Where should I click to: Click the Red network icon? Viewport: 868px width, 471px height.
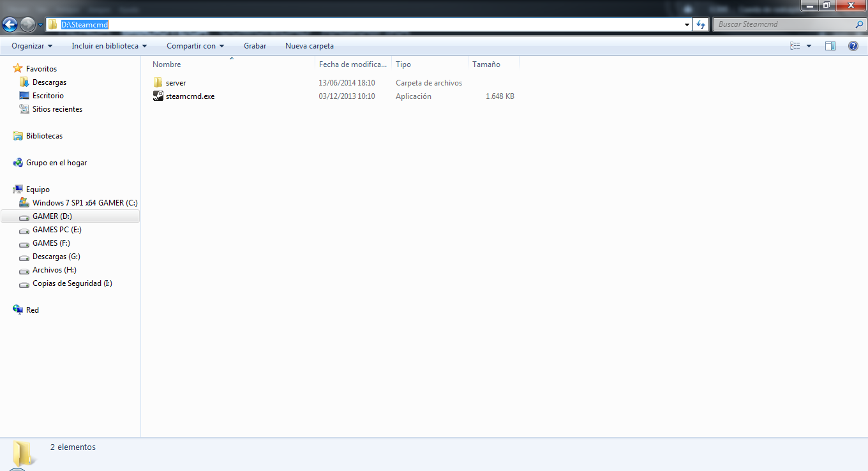pyautogui.click(x=18, y=310)
